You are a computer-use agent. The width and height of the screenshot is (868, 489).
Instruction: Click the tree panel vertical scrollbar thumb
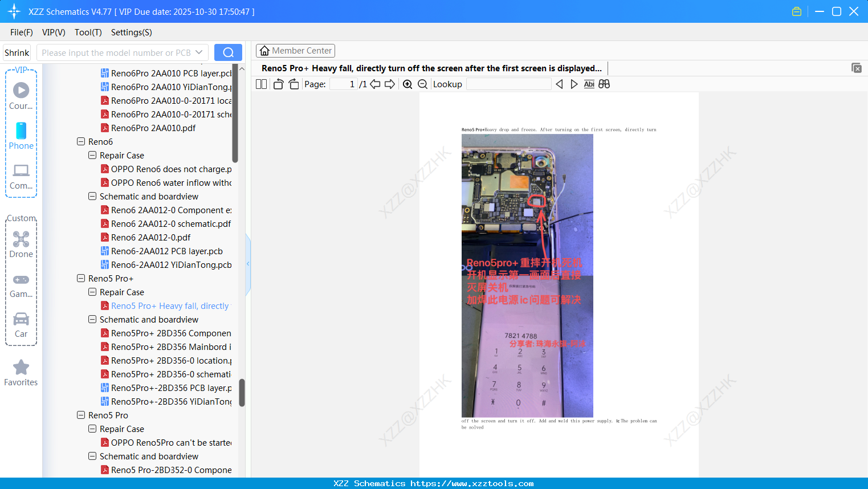[x=242, y=393]
